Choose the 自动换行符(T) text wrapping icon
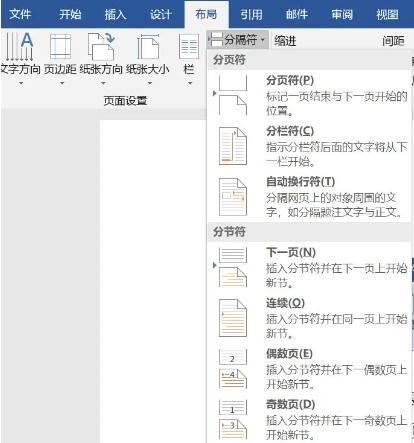Viewport: 414px width, 443px height. pyautogui.click(x=233, y=197)
